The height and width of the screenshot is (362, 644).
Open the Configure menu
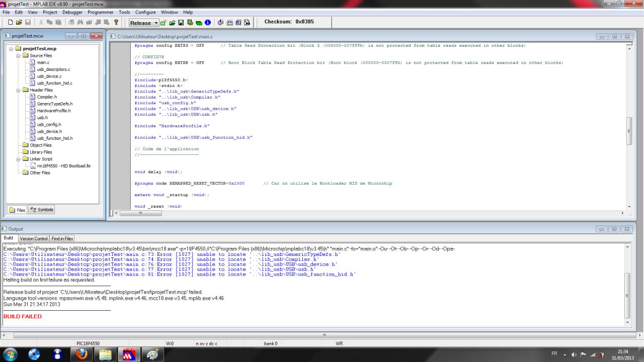coord(145,12)
